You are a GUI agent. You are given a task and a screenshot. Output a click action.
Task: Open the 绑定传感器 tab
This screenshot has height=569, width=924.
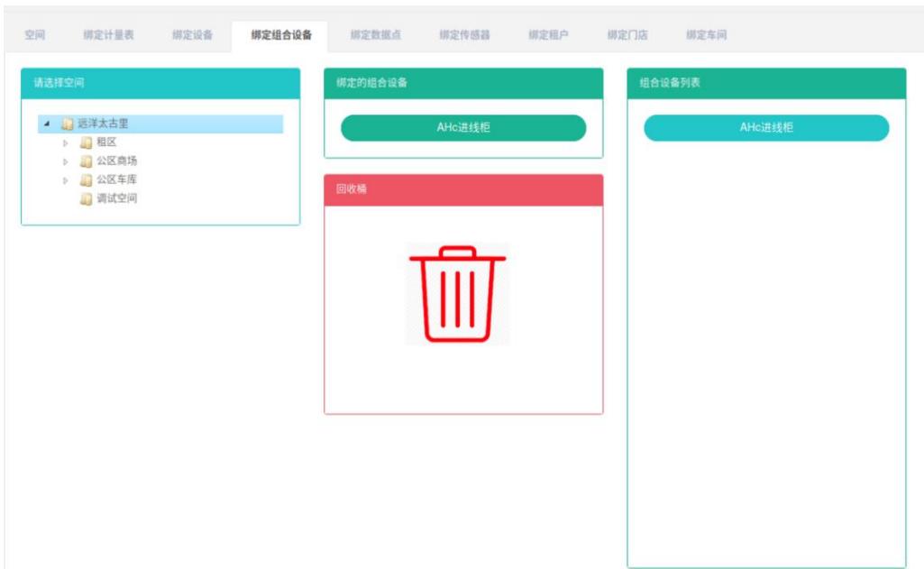465,35
